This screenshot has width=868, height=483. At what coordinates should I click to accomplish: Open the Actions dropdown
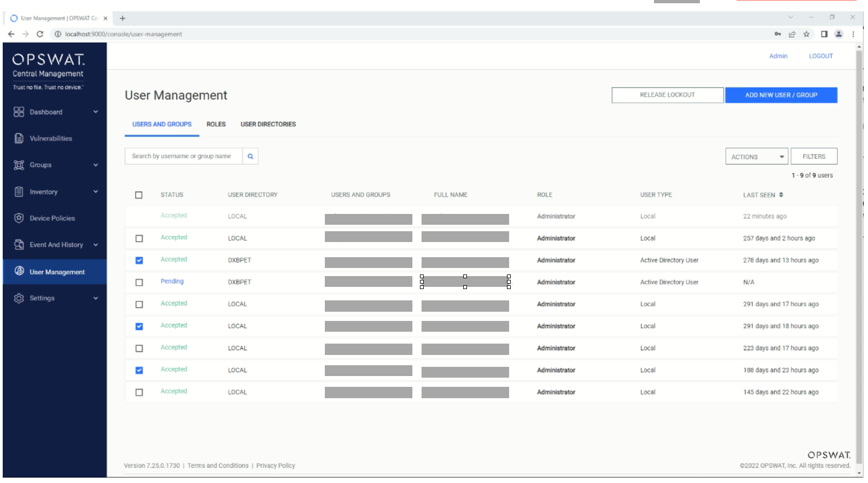point(757,157)
